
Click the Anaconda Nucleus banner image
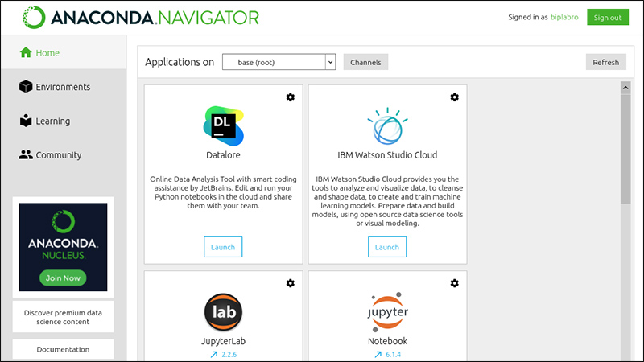click(63, 247)
